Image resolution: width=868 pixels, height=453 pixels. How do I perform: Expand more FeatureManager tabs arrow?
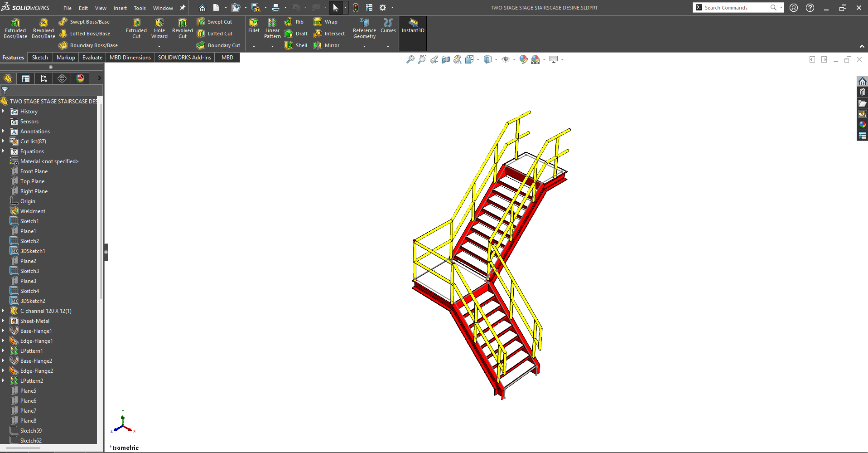pos(99,78)
